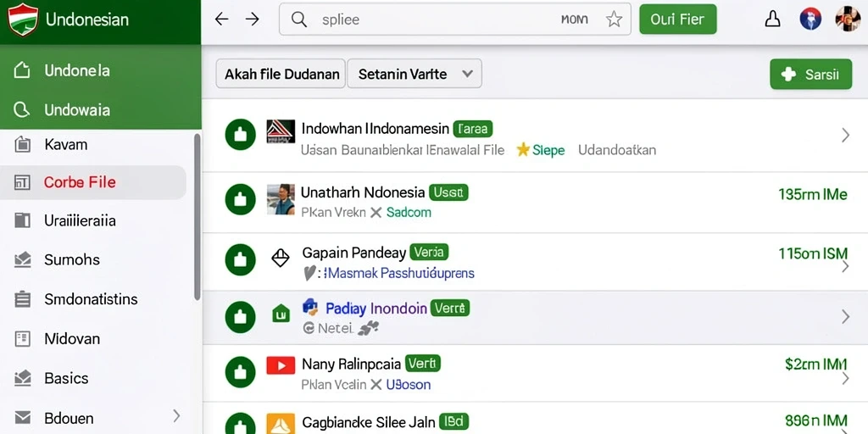868x434 pixels.
Task: Click the splice search input field
Action: [x=455, y=19]
